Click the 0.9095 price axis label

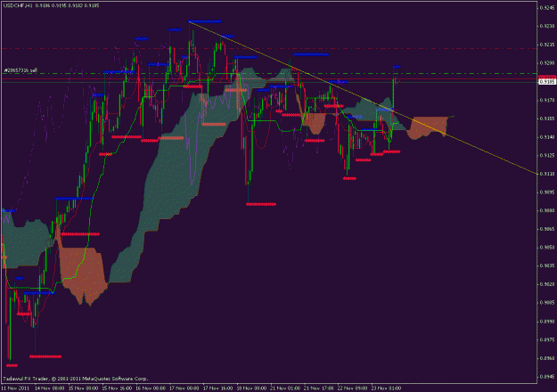point(547,192)
